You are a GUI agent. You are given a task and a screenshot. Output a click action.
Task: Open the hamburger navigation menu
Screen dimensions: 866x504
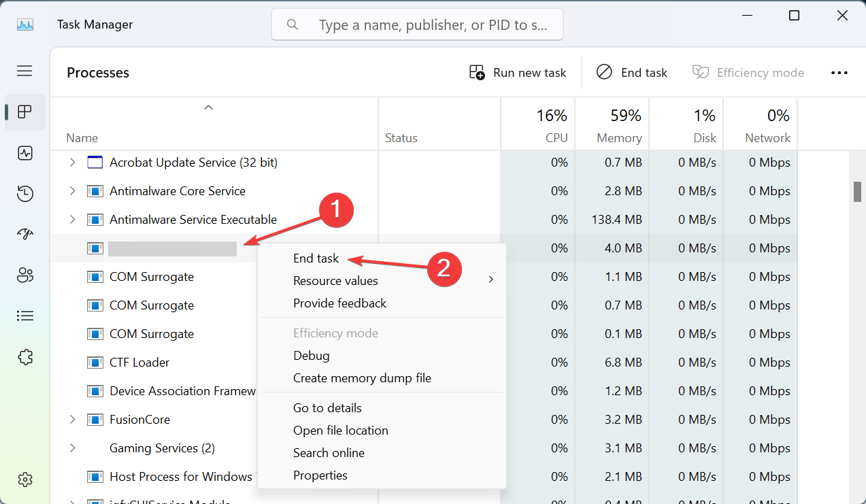tap(24, 71)
